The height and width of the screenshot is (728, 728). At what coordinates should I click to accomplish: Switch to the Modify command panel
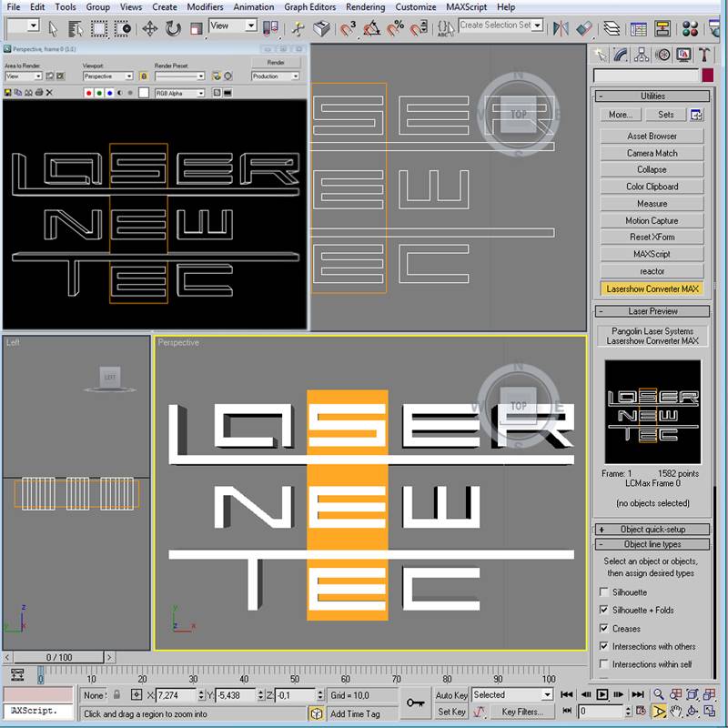(621, 56)
